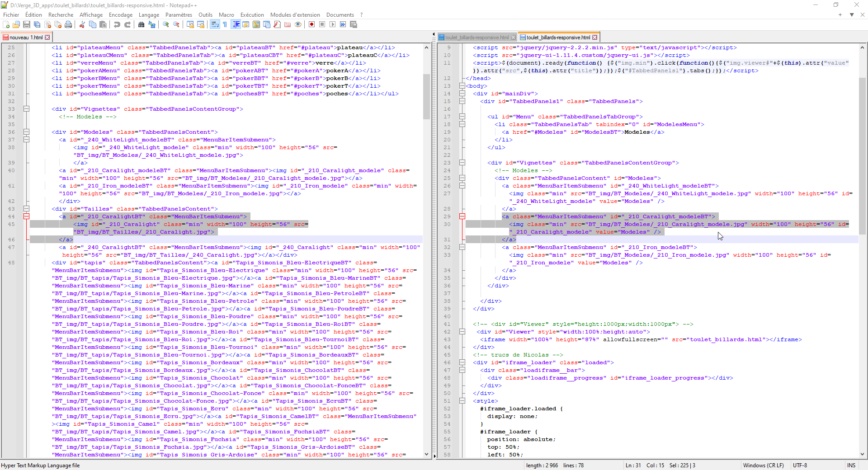Screen dimensions: 868x470
Task: Select inactive toulet_billards-responsive.html tab
Action: point(477,38)
